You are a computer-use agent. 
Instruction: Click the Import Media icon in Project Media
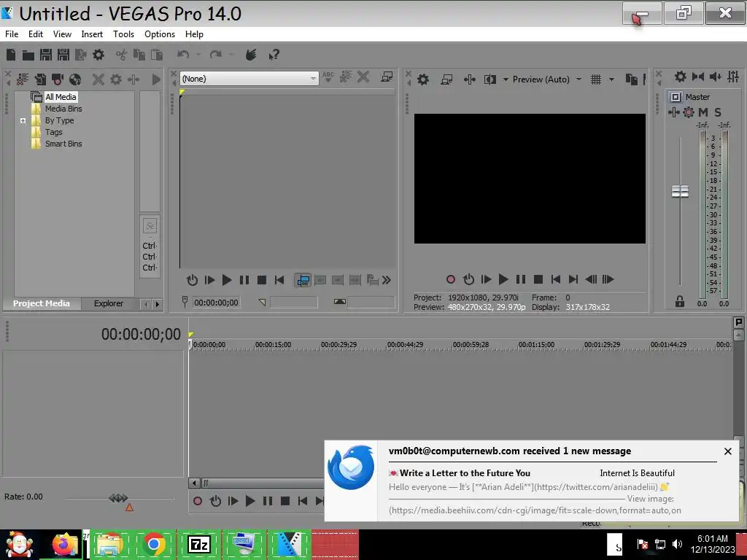coord(40,79)
